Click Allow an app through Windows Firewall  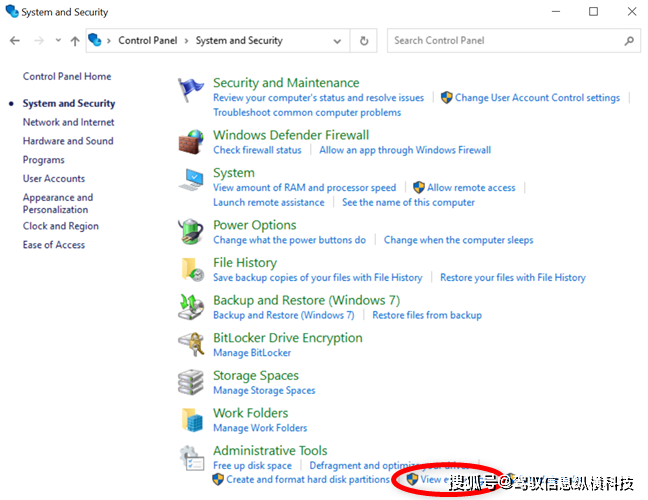tap(405, 150)
